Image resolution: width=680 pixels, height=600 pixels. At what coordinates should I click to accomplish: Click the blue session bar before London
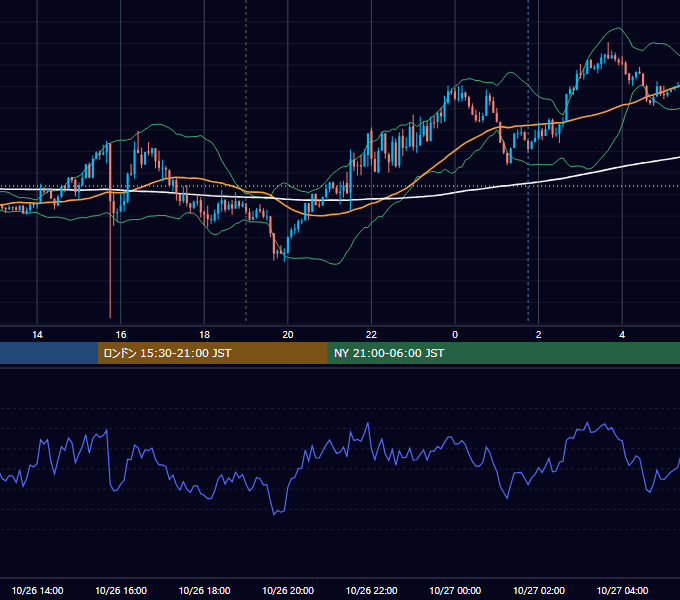49,353
